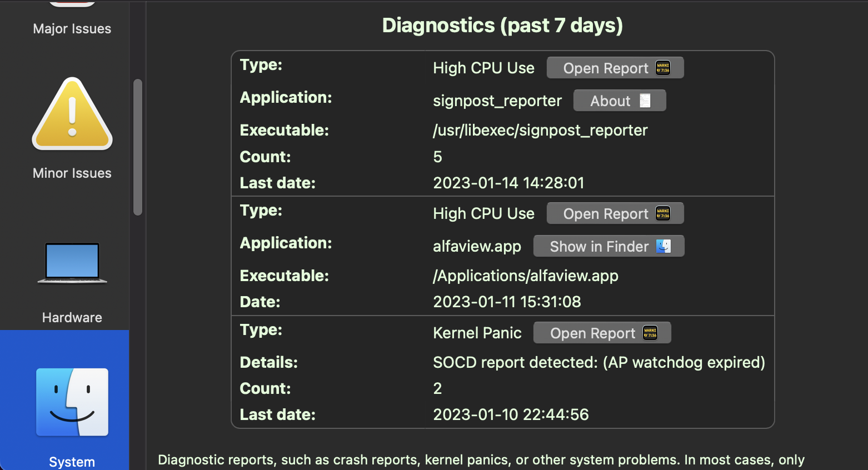Open the Kernel Panic report
The image size is (868, 470).
click(592, 333)
